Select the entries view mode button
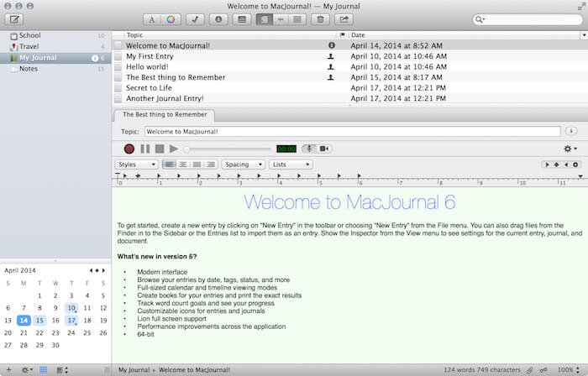The image size is (588, 376). click(264, 19)
